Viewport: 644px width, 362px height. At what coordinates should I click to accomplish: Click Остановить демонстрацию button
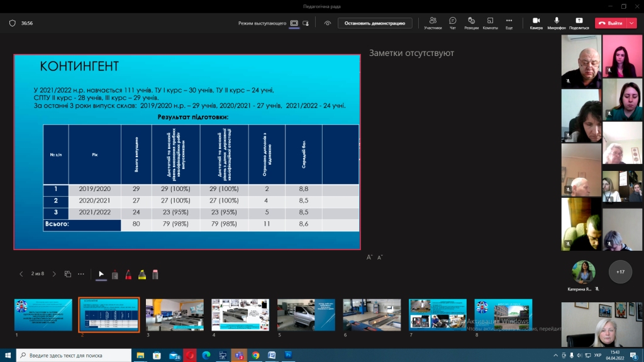pos(375,23)
